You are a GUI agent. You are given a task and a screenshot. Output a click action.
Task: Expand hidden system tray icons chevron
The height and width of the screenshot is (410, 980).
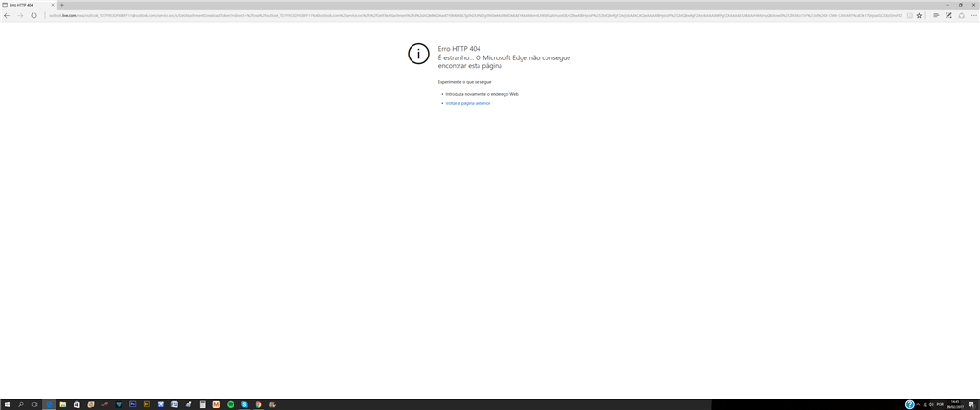pyautogui.click(x=918, y=405)
